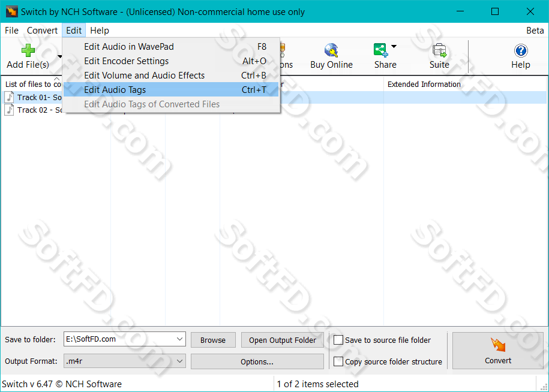The width and height of the screenshot is (549, 392).
Task: Close the open Edit menu
Action: (74, 31)
